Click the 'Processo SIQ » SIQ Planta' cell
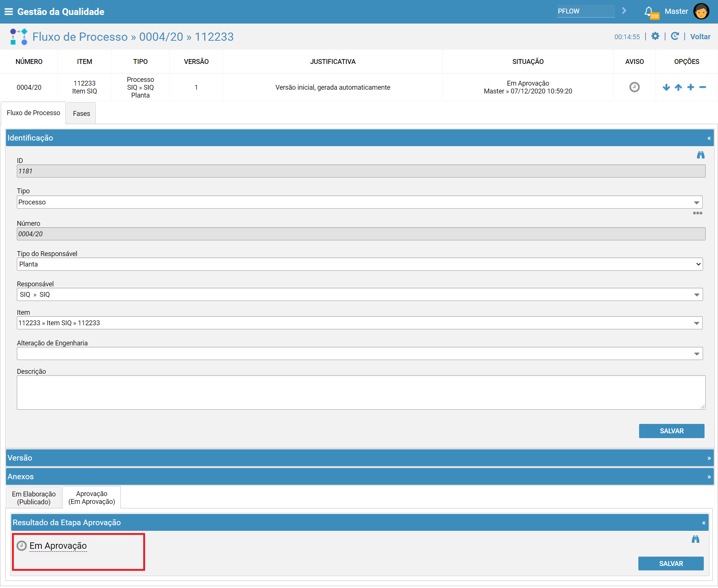Screen dimensions: 718x588 tap(140, 87)
